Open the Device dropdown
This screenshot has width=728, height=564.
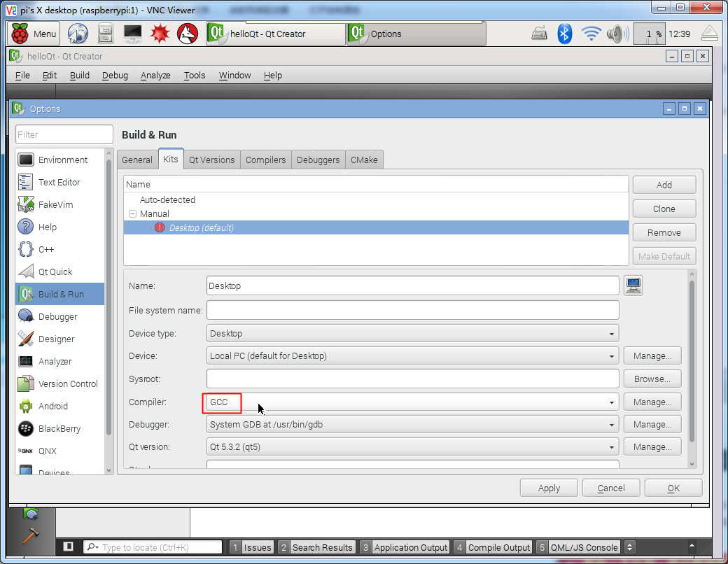pyautogui.click(x=413, y=355)
